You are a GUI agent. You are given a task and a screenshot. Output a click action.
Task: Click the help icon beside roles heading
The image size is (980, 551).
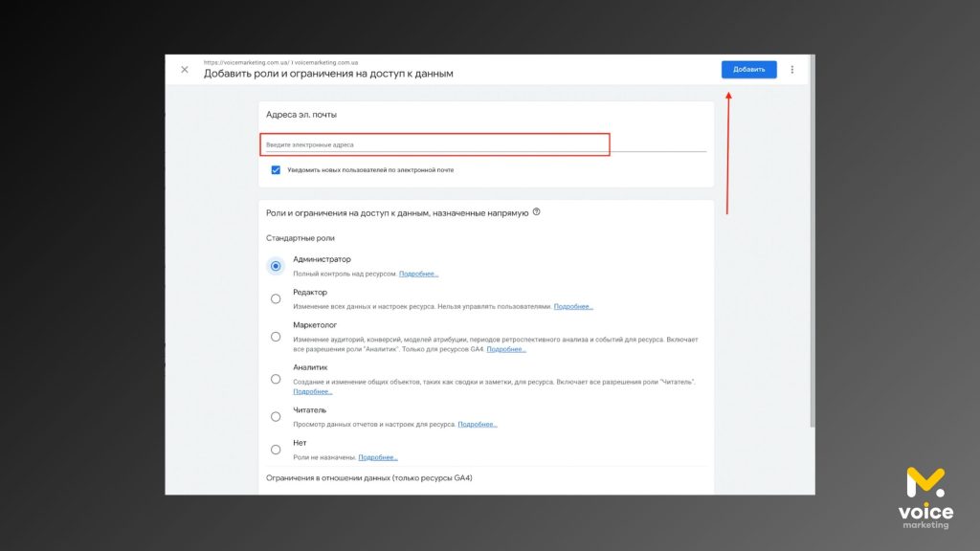[x=536, y=212]
